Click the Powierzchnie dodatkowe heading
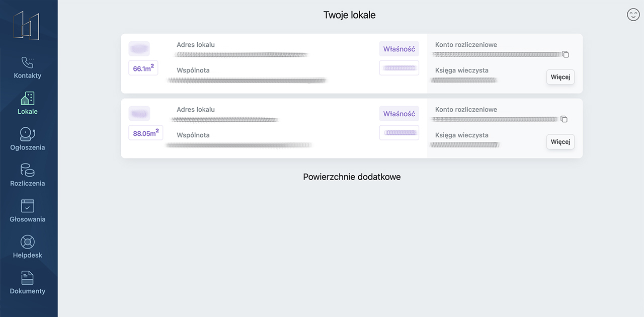The image size is (644, 317). 352,177
